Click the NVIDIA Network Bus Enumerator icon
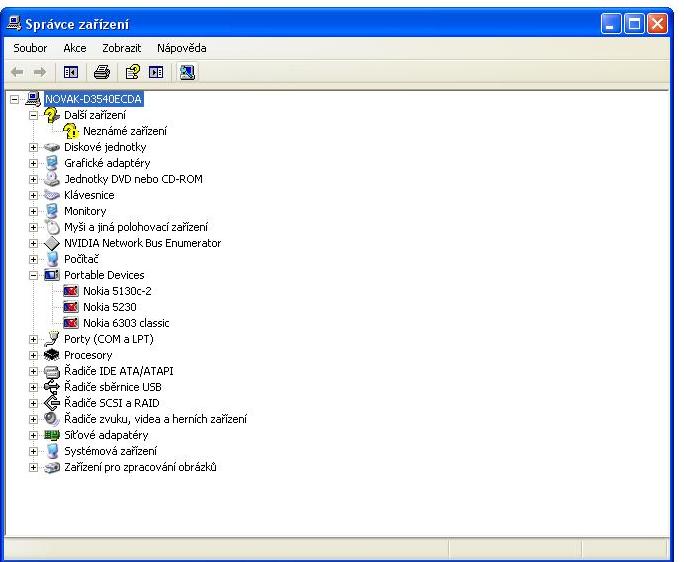Viewport: 684px width, 562px height. point(52,243)
